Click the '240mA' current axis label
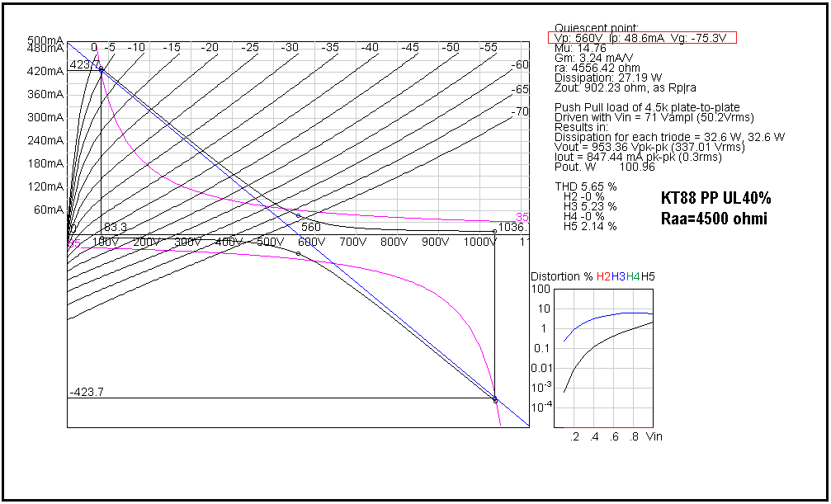This screenshot has width=831, height=504. point(46,141)
